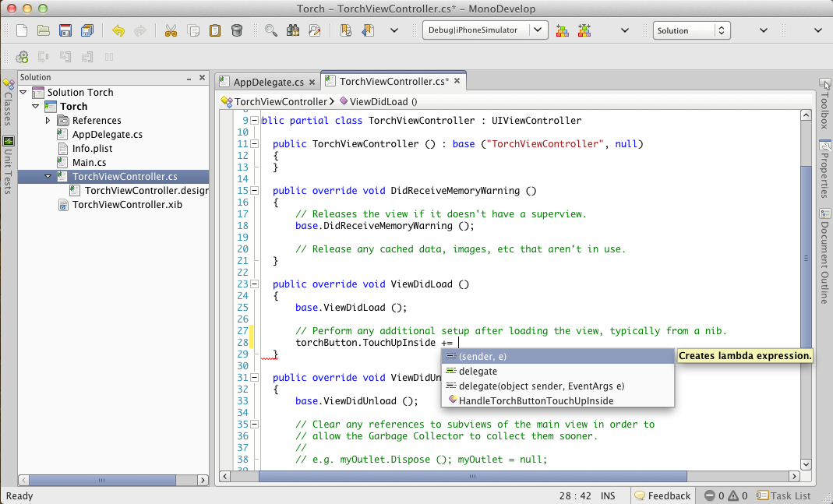Open the ViewDidLoad breadcrumb menu
This screenshot has width=833, height=504.
click(x=379, y=100)
